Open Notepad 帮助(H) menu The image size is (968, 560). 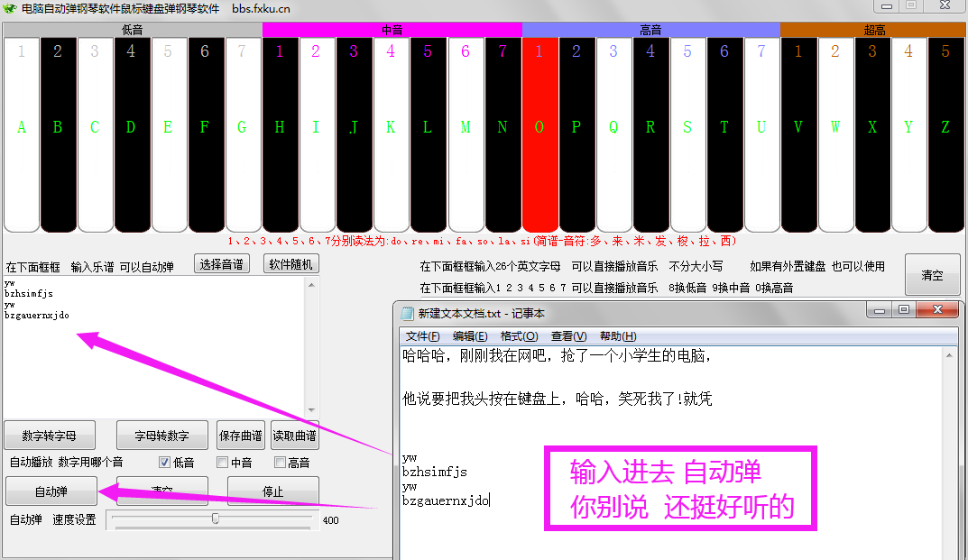click(x=618, y=335)
